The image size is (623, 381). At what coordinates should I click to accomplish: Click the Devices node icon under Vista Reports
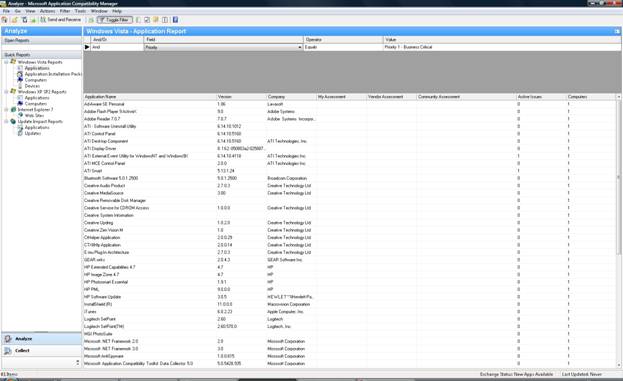click(x=20, y=86)
